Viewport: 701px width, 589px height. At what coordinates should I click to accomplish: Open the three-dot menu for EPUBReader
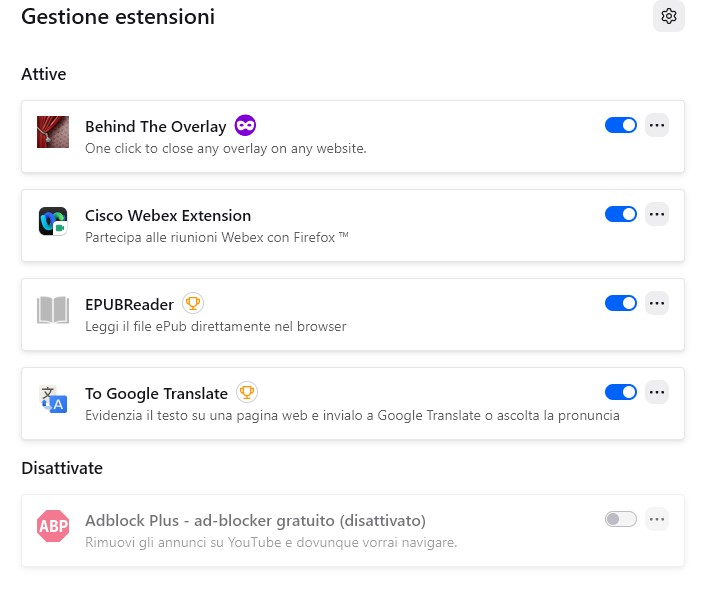coord(657,303)
